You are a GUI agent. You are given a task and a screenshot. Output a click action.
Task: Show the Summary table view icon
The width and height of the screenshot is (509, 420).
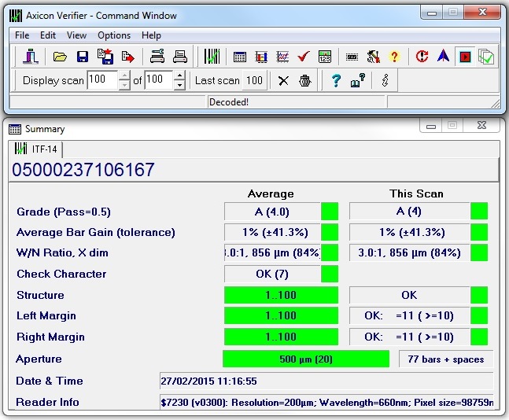240,57
